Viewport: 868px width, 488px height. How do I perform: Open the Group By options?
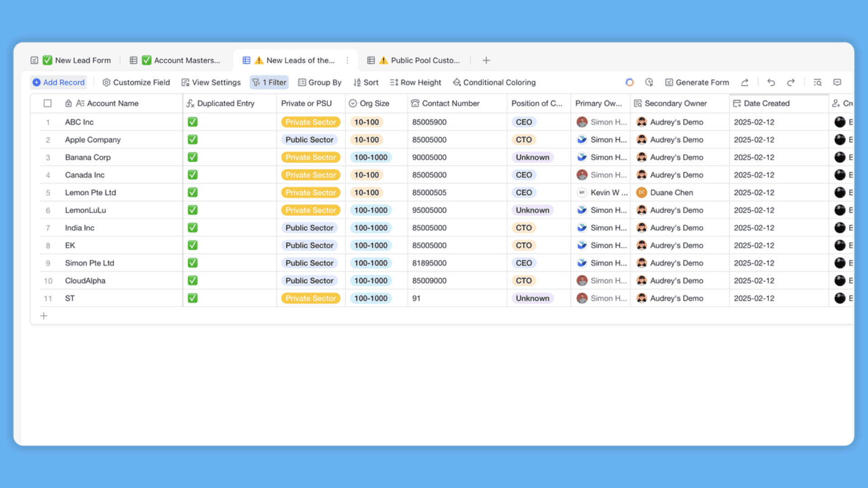[320, 82]
